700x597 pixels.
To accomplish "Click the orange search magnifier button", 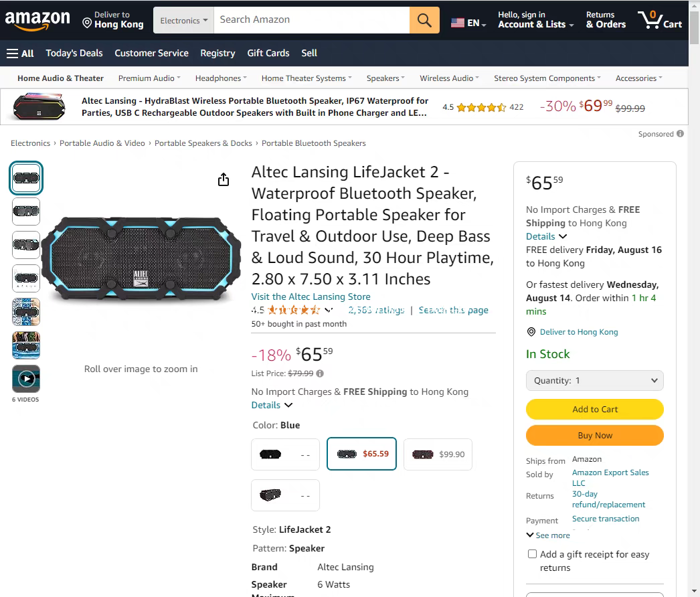I will coord(424,20).
